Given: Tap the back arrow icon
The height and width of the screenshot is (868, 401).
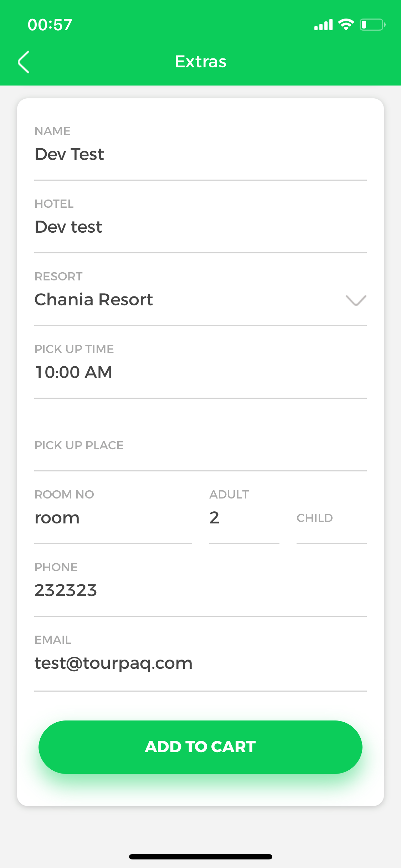Looking at the screenshot, I should tap(24, 62).
